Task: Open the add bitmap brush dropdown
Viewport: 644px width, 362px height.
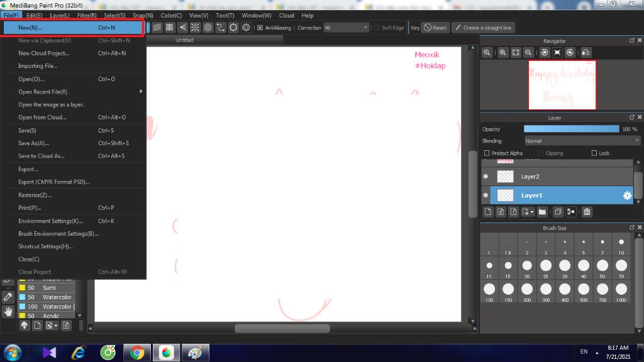Action: point(56,326)
